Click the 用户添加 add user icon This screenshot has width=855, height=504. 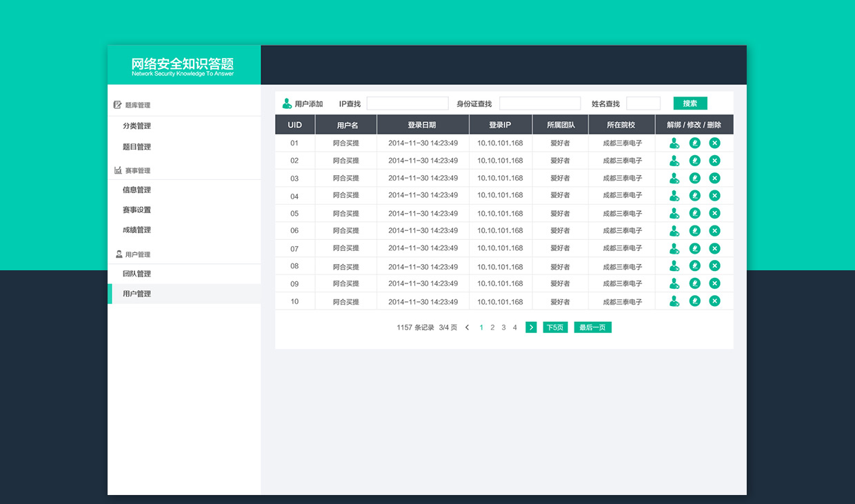(x=287, y=103)
